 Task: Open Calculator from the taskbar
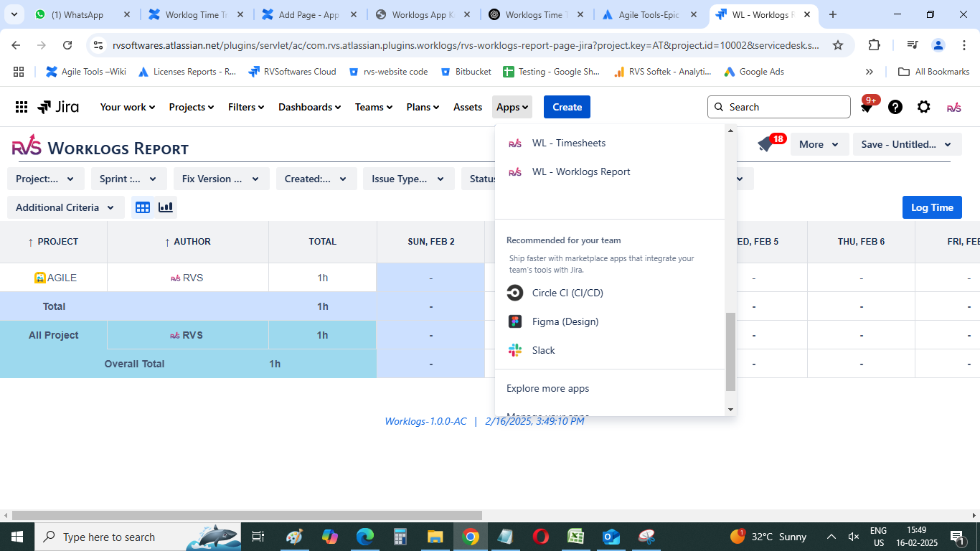(400, 537)
